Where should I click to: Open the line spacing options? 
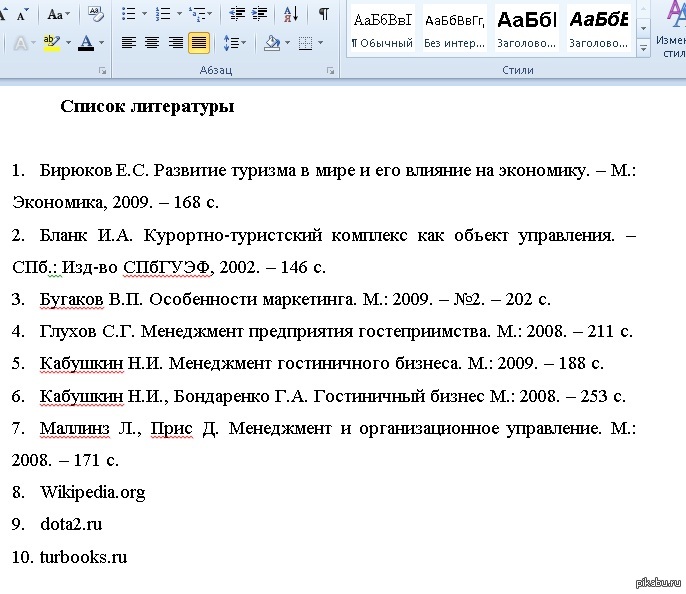[x=234, y=43]
